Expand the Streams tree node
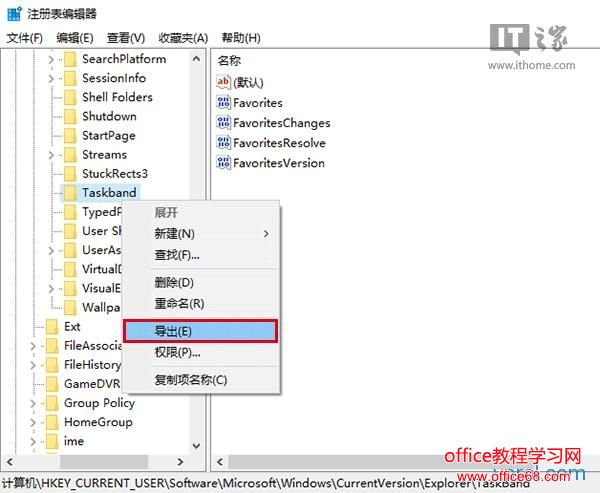This screenshot has height=493, width=600. (51, 155)
